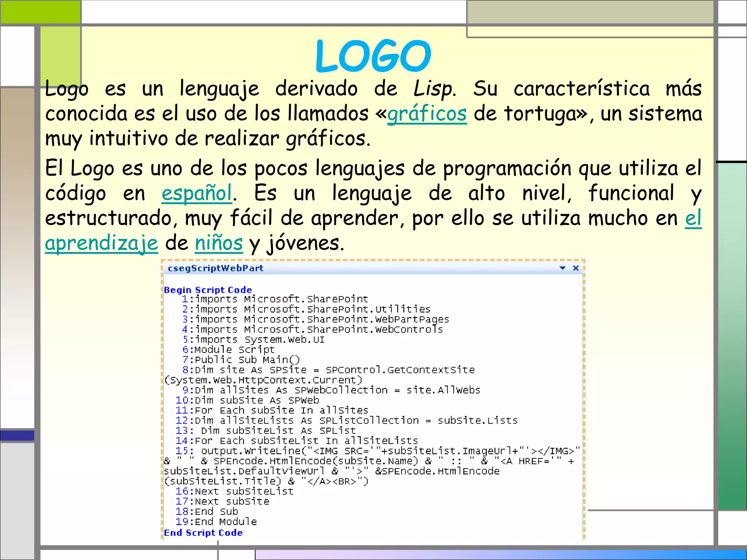Select line 4 imports WebControls
Screen dimensions: 747x560
313,330
